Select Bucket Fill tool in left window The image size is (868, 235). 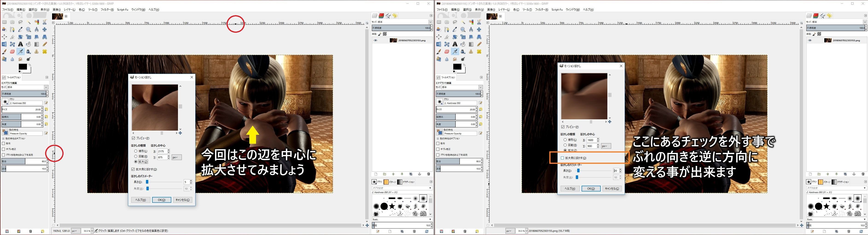(29, 44)
